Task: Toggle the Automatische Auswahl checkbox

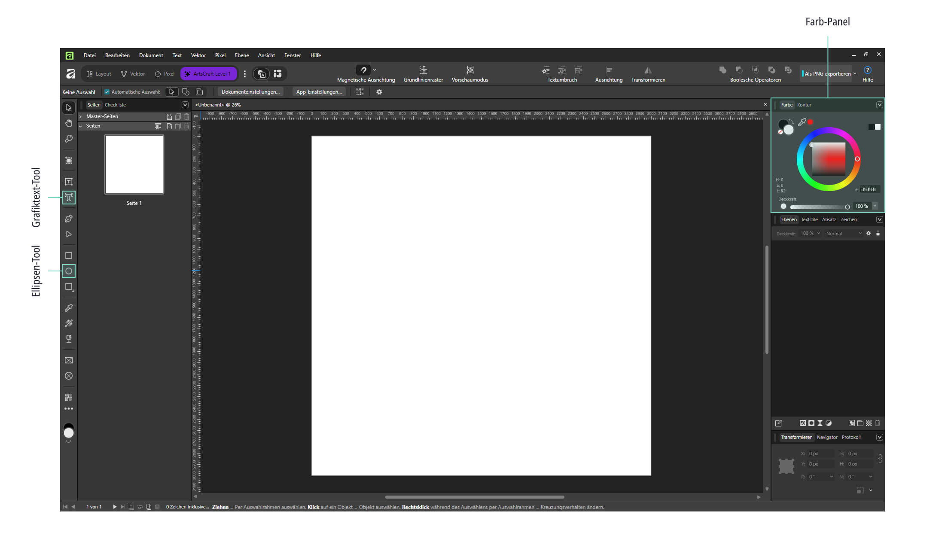Action: coord(107,92)
